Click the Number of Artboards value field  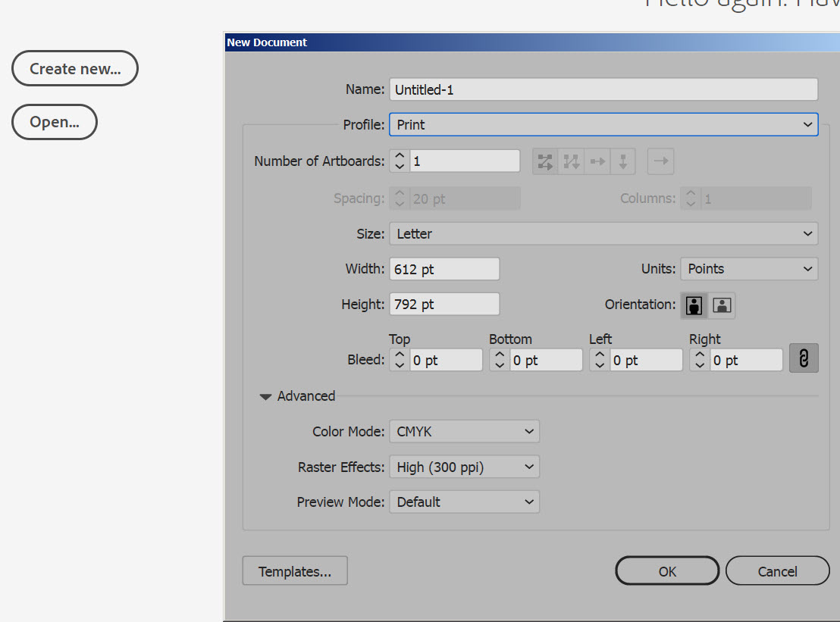point(465,161)
